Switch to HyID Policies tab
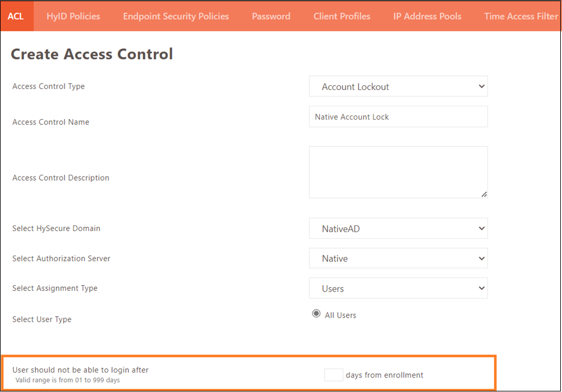 [73, 16]
